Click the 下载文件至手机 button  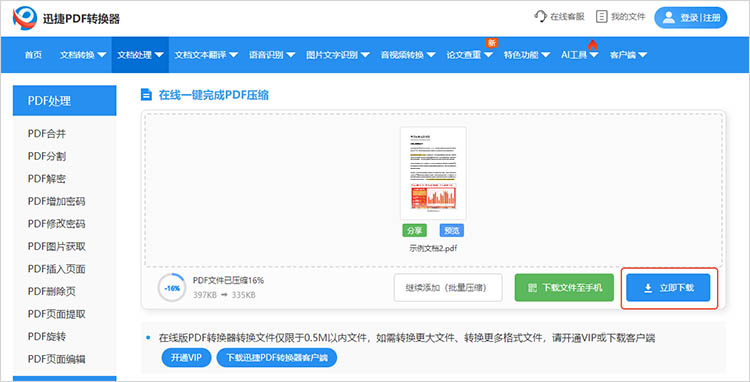point(564,288)
